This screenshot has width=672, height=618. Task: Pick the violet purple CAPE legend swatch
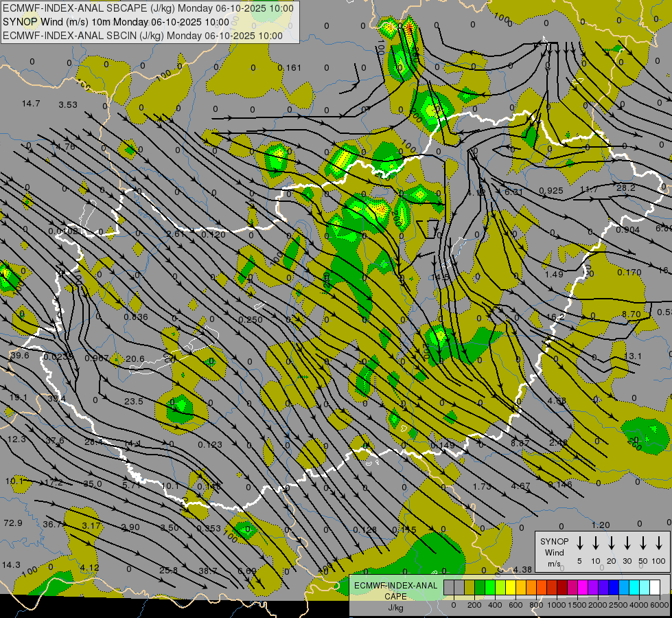592,587
